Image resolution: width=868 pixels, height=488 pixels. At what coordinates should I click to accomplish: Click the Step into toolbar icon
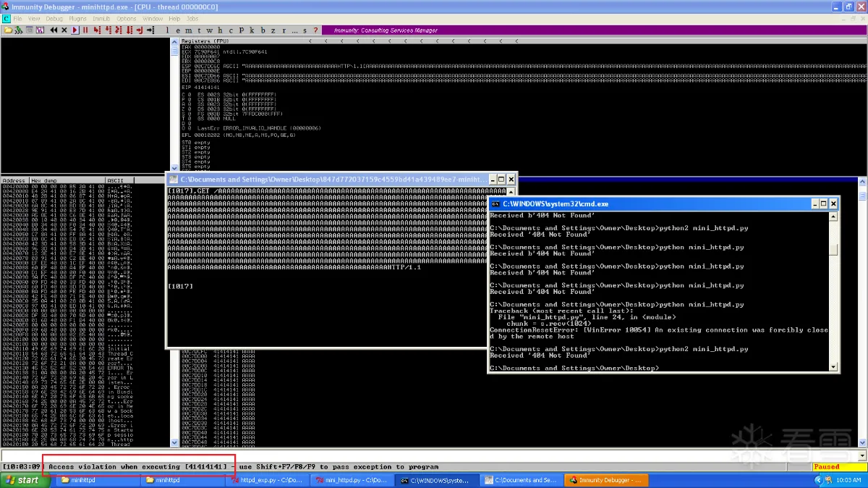[x=96, y=30]
